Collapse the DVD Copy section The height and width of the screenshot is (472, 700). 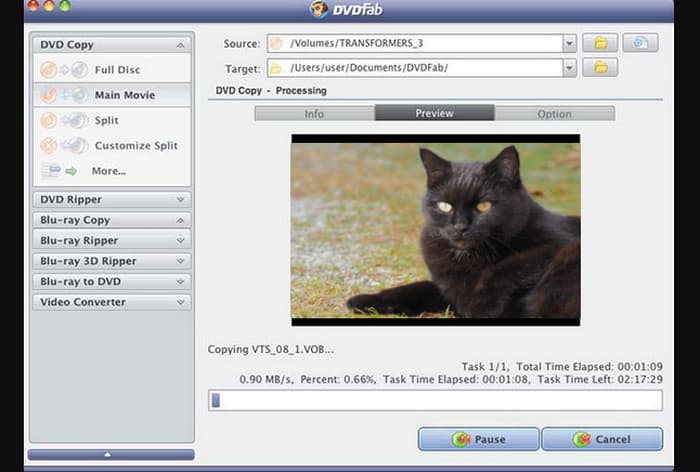point(112,45)
